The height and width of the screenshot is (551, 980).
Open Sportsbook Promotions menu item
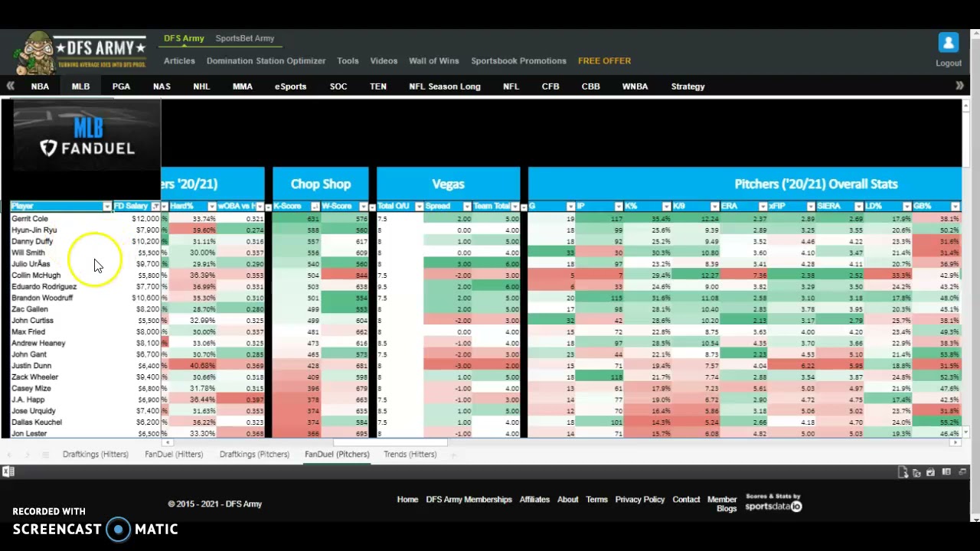point(518,61)
